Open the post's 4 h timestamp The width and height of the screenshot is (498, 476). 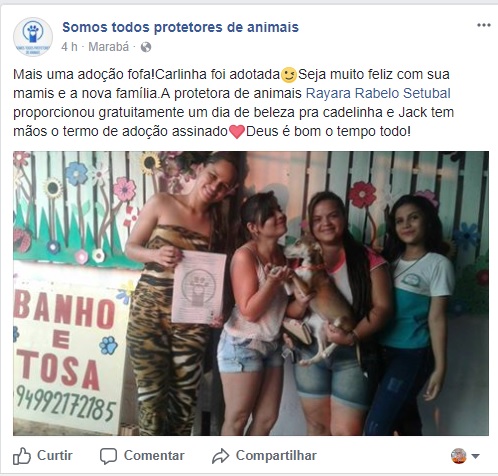(x=69, y=47)
